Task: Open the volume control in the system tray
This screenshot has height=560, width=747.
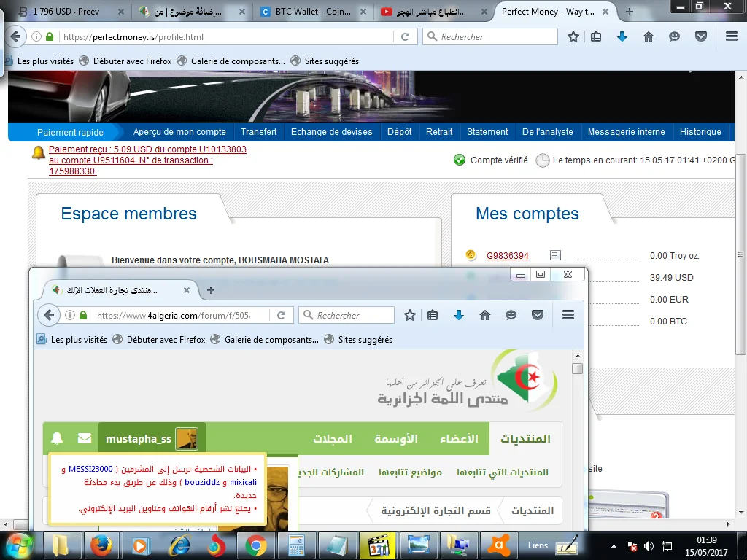Action: click(x=649, y=545)
